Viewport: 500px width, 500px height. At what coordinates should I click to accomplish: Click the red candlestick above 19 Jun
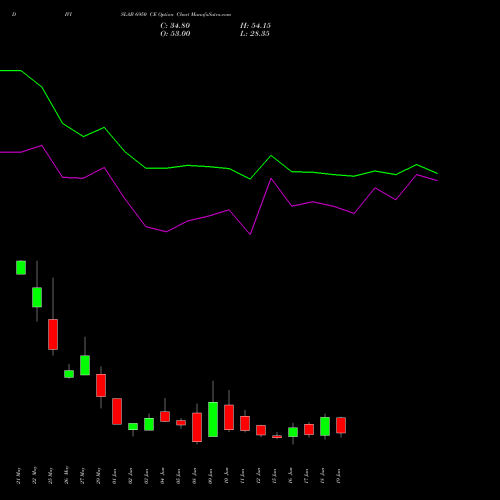pos(341,425)
